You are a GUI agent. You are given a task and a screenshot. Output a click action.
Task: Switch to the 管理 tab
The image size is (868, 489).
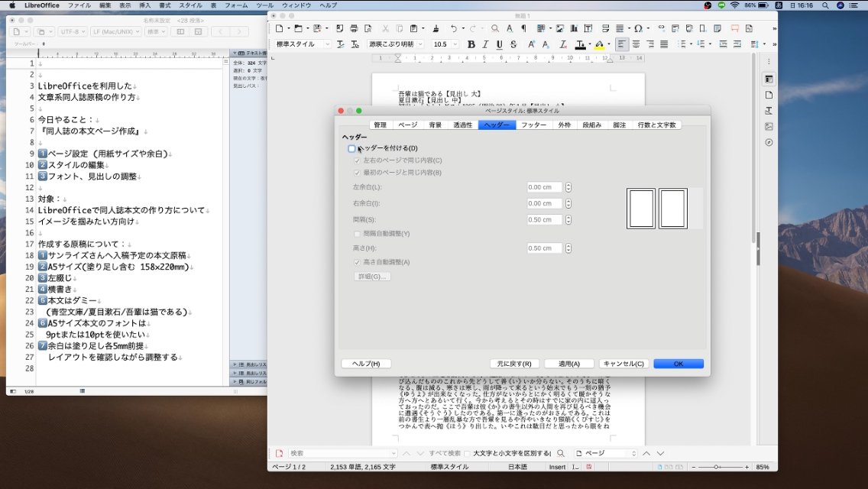pyautogui.click(x=380, y=125)
